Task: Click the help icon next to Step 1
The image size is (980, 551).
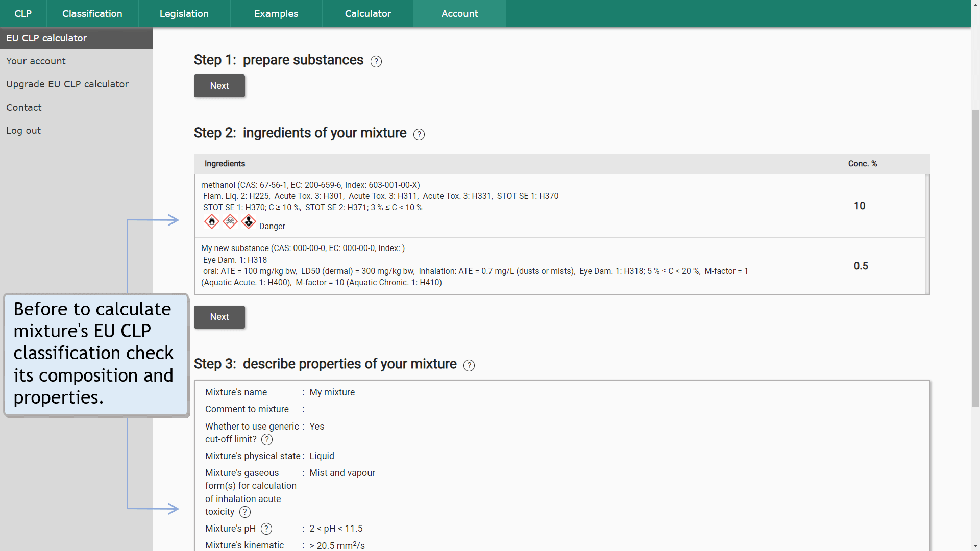Action: tap(376, 61)
